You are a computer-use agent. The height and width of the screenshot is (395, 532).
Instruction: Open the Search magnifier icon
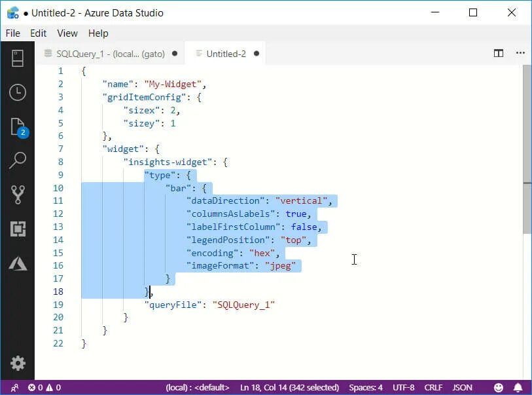(17, 160)
